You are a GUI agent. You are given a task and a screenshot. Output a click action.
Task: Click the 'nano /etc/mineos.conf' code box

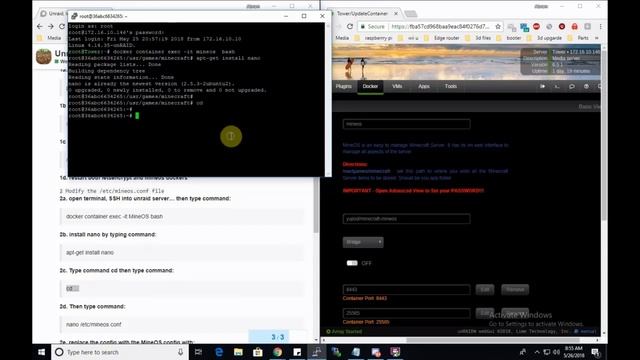point(182,324)
